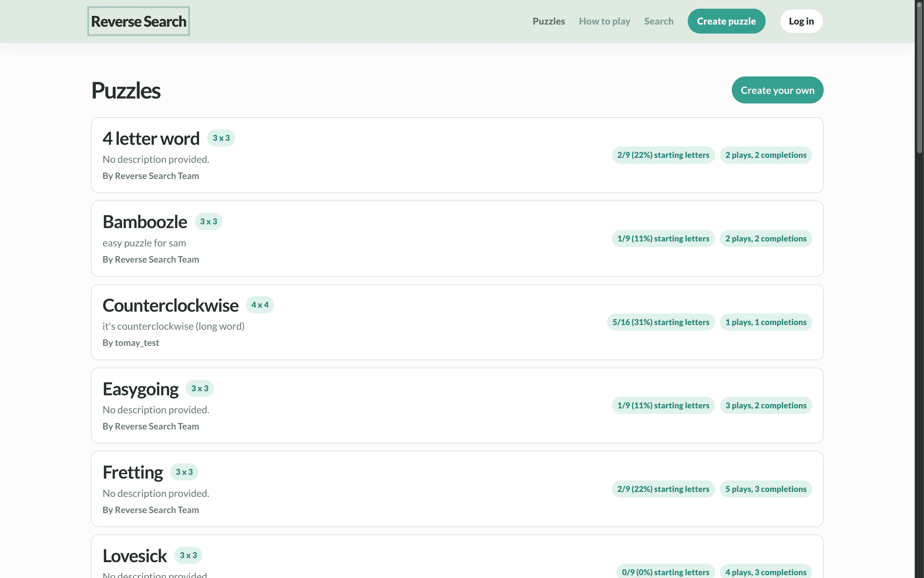Click the 3 x 3 badge beside Fretting

coord(184,472)
